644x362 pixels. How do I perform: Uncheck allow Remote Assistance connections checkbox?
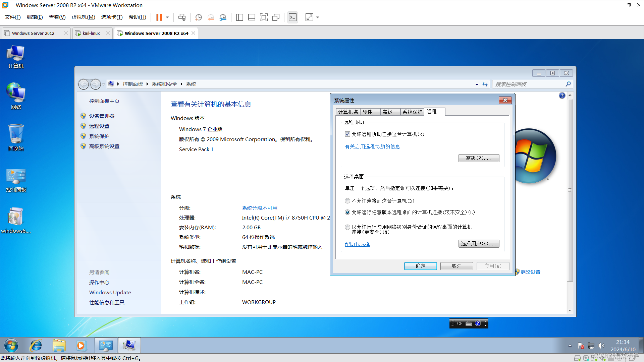click(347, 134)
